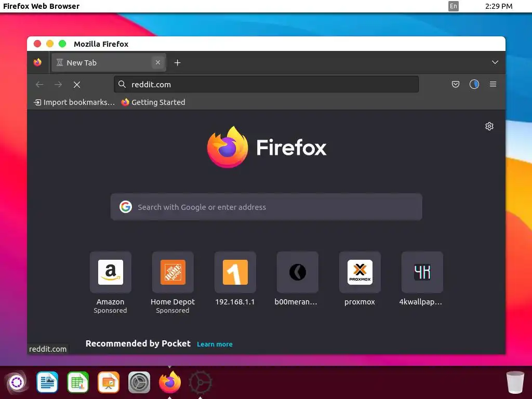Open the Show Applications icon in the dock
The width and height of the screenshot is (532, 399).
17,382
